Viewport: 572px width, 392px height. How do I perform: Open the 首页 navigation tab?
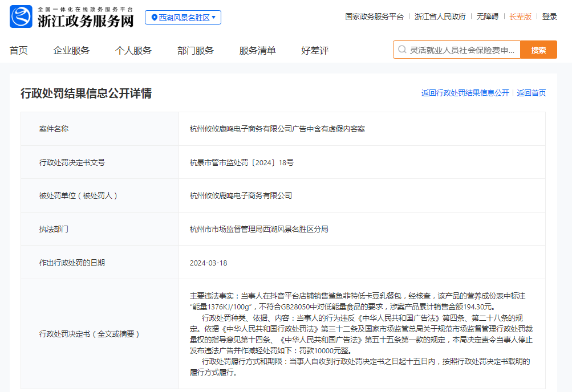(x=18, y=51)
